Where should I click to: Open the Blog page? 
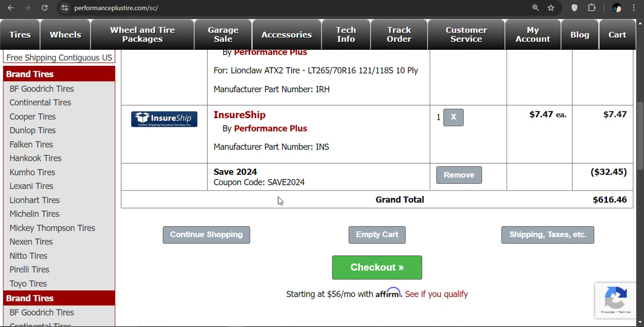pyautogui.click(x=580, y=34)
